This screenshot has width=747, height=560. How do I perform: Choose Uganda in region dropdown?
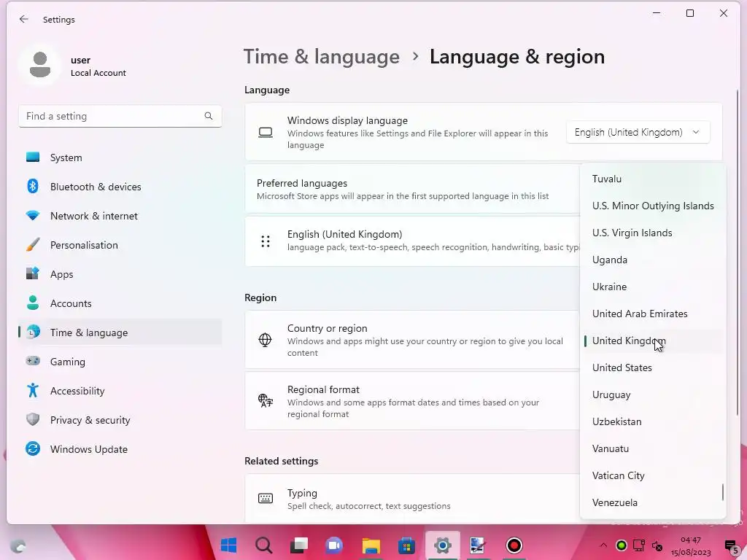[653, 260]
